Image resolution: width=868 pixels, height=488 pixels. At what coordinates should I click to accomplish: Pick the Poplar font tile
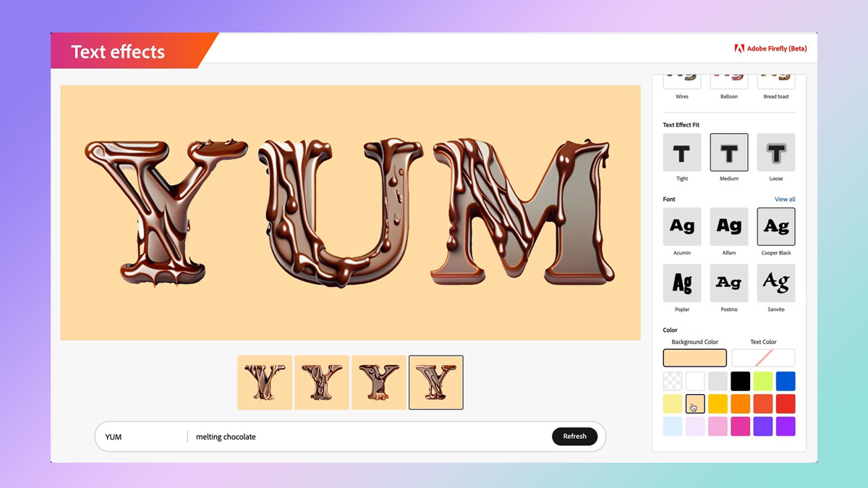(682, 283)
